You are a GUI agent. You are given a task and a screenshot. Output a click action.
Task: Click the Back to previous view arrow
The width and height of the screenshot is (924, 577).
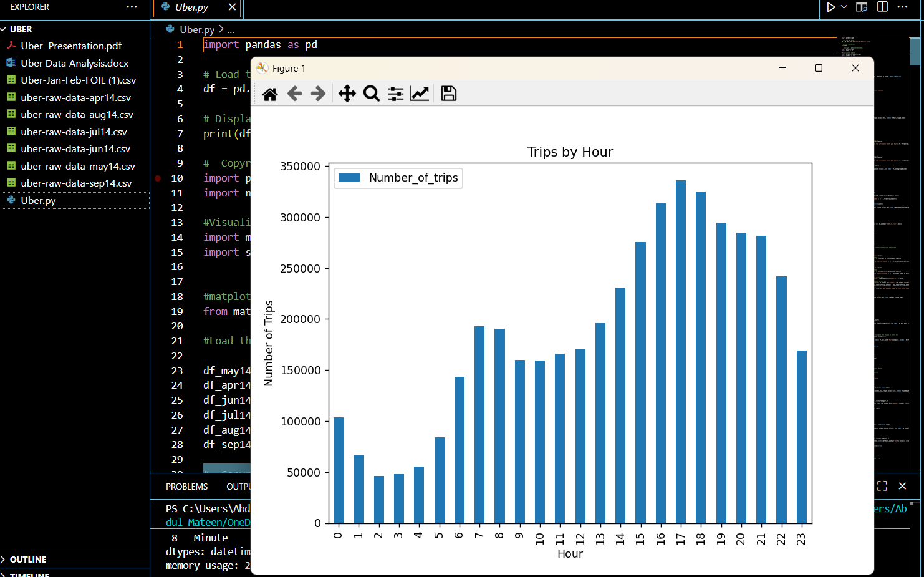coord(294,94)
